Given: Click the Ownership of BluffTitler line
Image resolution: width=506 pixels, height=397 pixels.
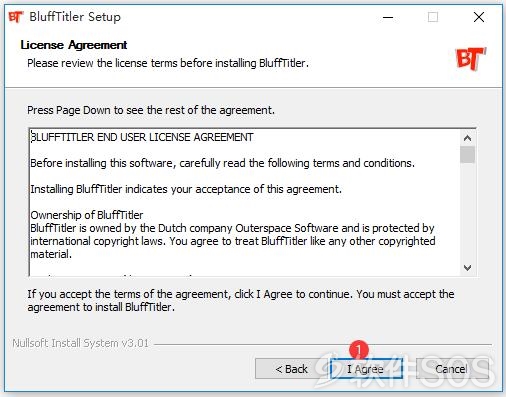Looking at the screenshot, I should [87, 215].
